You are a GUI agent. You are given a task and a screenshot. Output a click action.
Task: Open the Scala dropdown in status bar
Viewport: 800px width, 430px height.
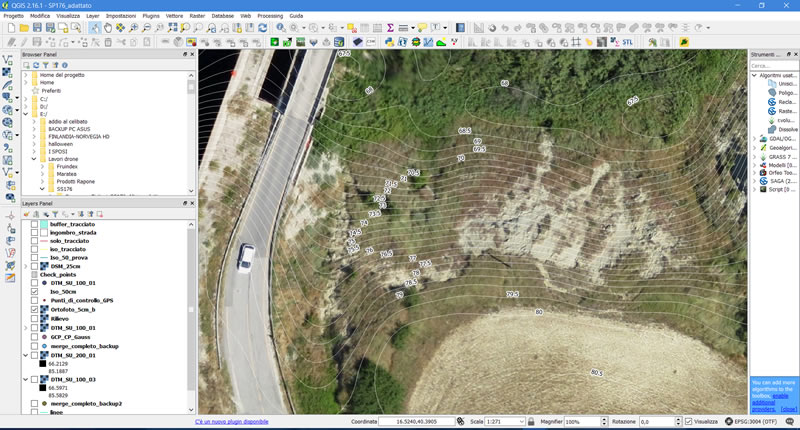point(521,421)
